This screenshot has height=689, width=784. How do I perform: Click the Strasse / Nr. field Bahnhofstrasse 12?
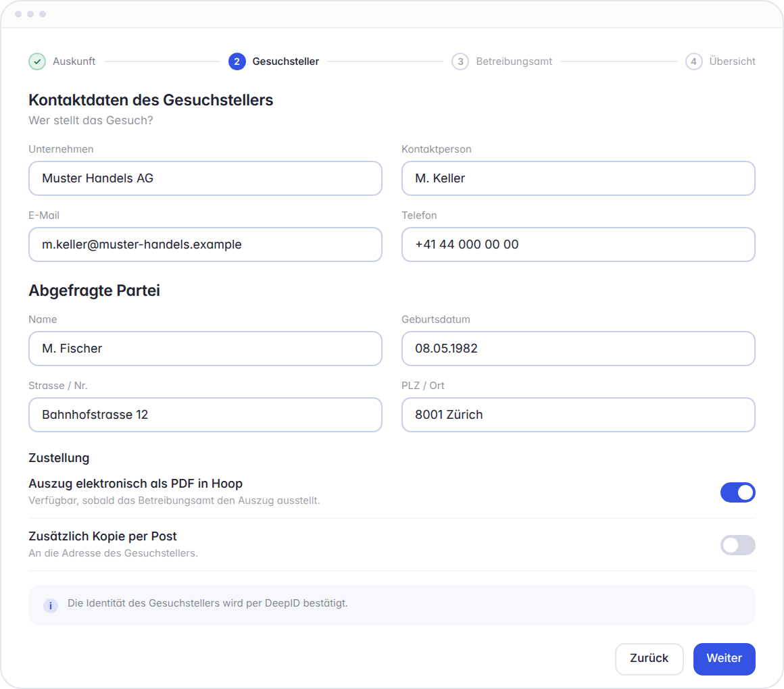[x=205, y=415]
